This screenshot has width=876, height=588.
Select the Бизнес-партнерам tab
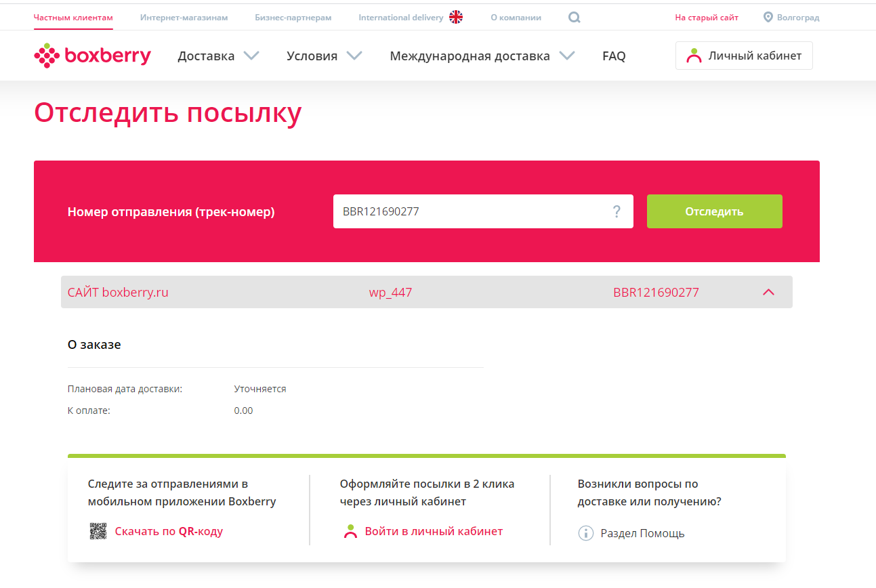pos(293,18)
